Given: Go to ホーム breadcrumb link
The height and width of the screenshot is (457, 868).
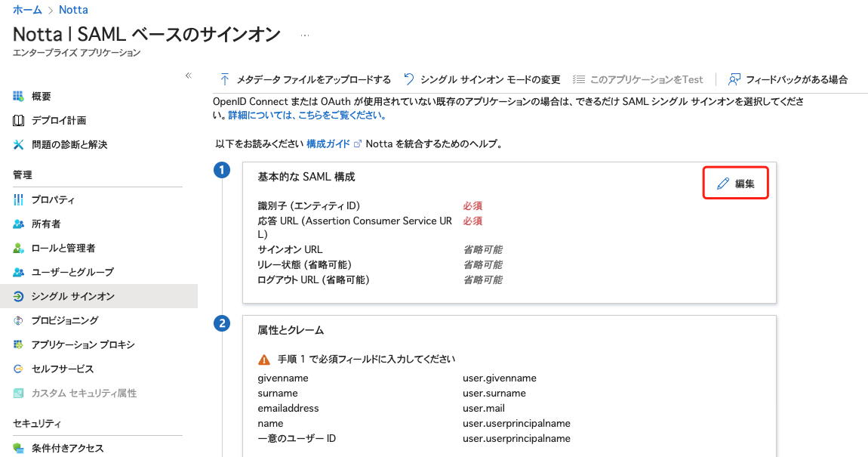Looking at the screenshot, I should click(x=27, y=9).
